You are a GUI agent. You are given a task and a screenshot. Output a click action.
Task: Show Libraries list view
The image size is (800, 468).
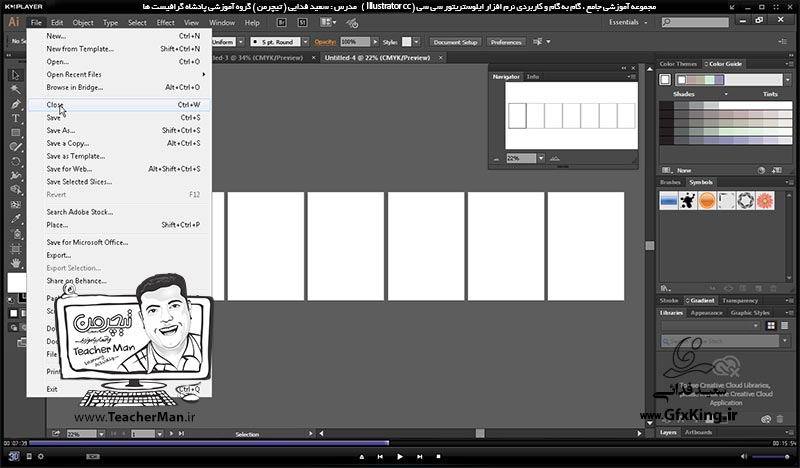tap(784, 325)
